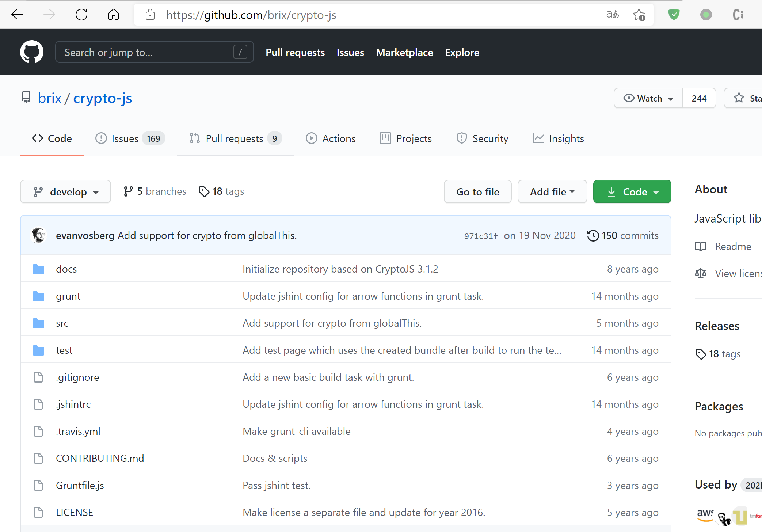
Task: Focus the Search or jump to field
Action: pos(146,53)
